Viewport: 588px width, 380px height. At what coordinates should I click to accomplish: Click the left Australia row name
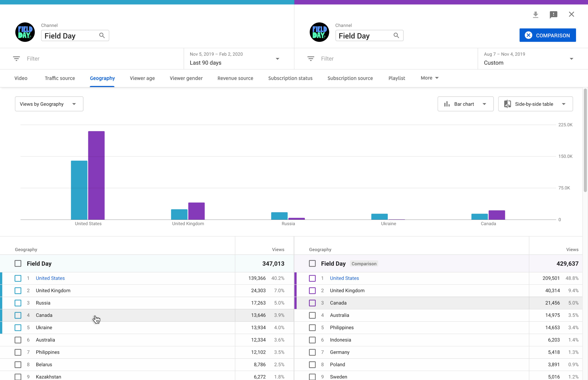pyautogui.click(x=45, y=340)
